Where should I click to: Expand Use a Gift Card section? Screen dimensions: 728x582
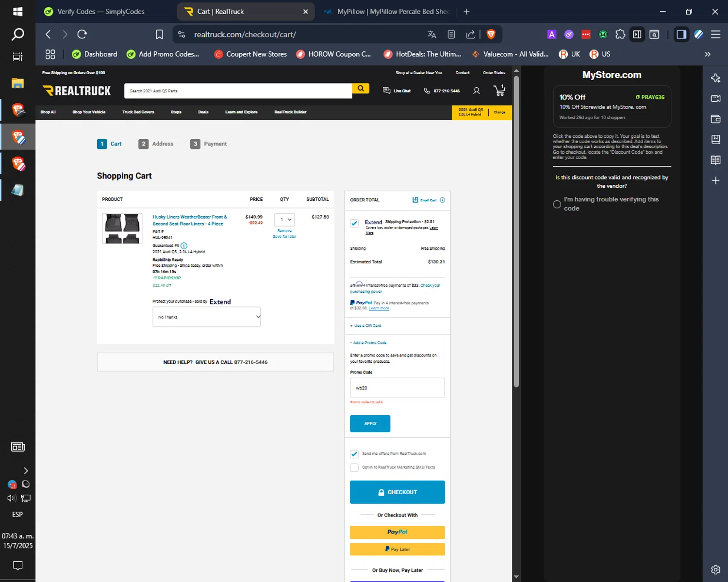pyautogui.click(x=366, y=326)
